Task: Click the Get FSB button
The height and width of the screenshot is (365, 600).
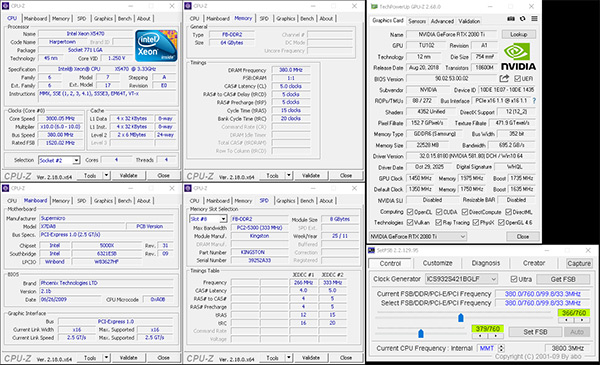Action: tap(563, 279)
